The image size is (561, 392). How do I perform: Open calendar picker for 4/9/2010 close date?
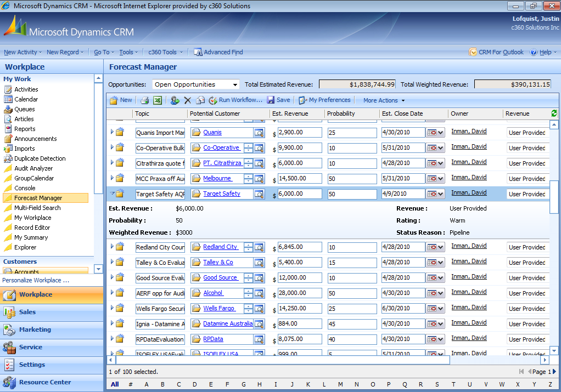pyautogui.click(x=435, y=194)
